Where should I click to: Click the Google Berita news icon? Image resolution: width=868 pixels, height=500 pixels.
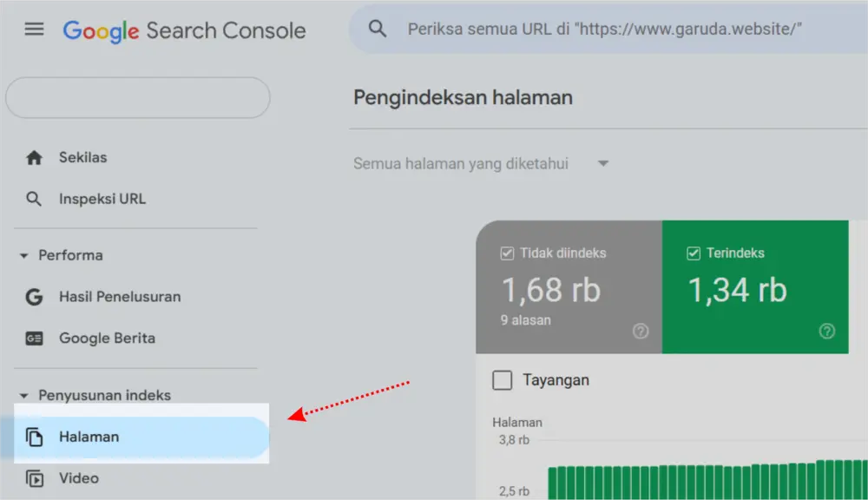(x=34, y=339)
